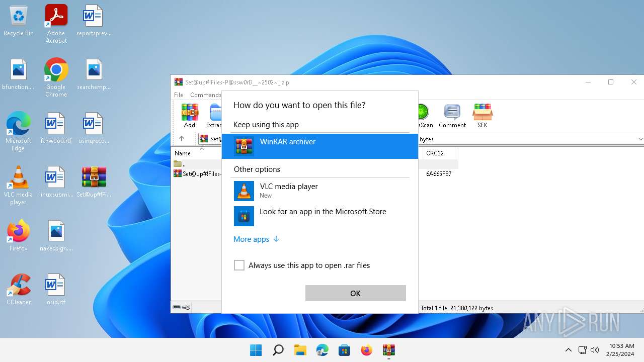Viewport: 644px width, 362px height.
Task: Click the Extract To toolbar icon in WinRAR
Action: (215, 116)
